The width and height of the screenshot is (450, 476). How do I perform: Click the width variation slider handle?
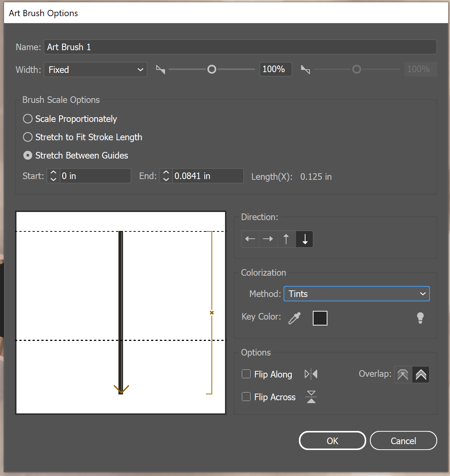click(x=211, y=69)
